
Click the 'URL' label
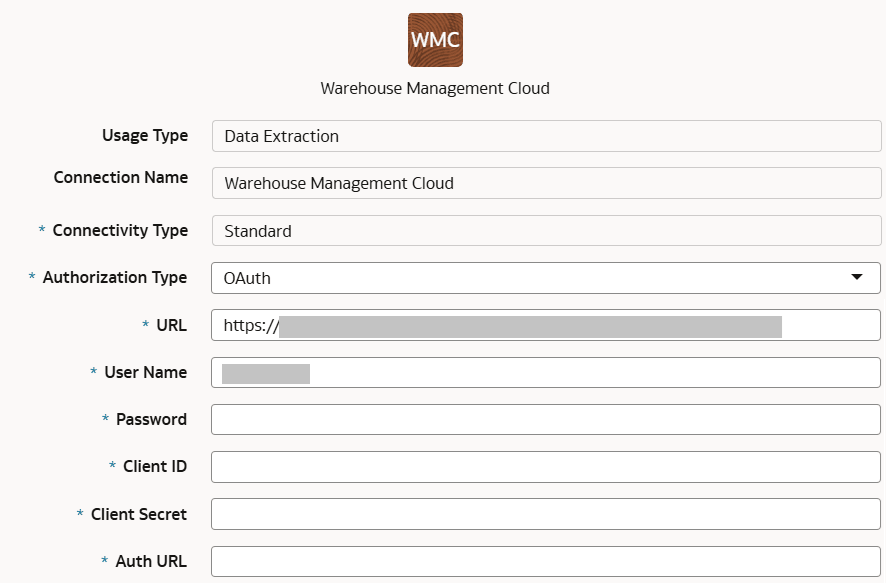(172, 325)
